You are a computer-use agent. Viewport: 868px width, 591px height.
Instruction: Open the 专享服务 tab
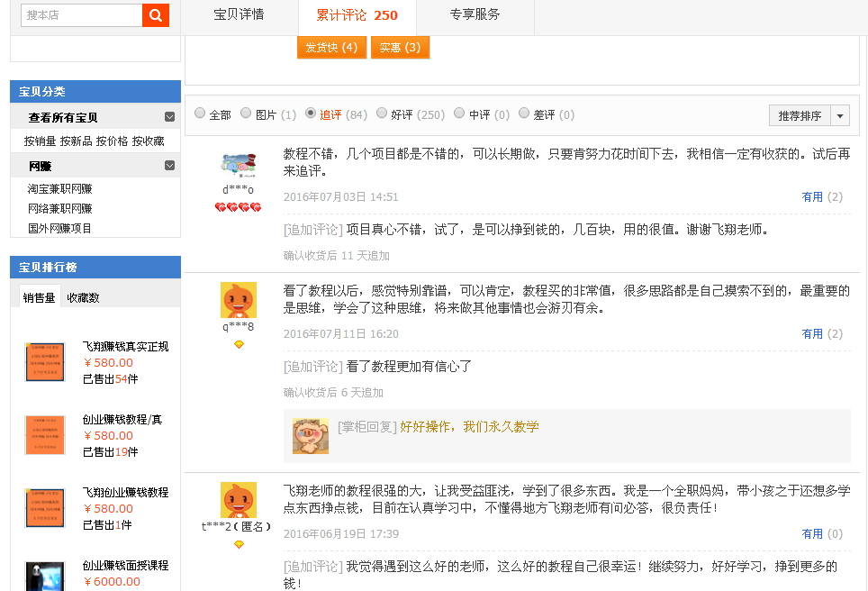(475, 15)
